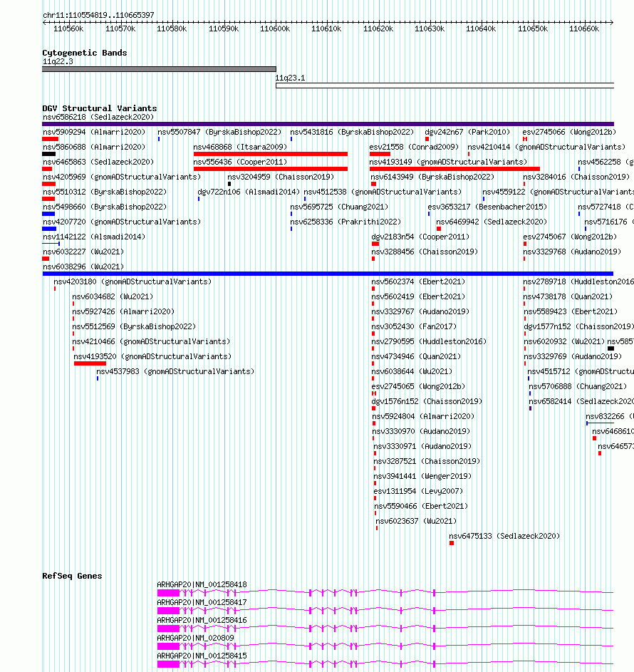Click the gray 11q22.3 cytogenetic band
Viewport: 634px width, 672px height.
point(159,69)
